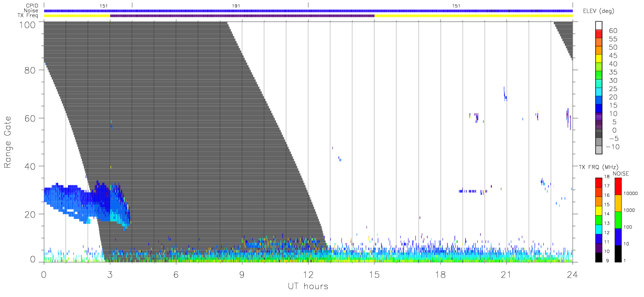
Task: Click the "40" tick on the Range Gate axis
Action: 30,167
